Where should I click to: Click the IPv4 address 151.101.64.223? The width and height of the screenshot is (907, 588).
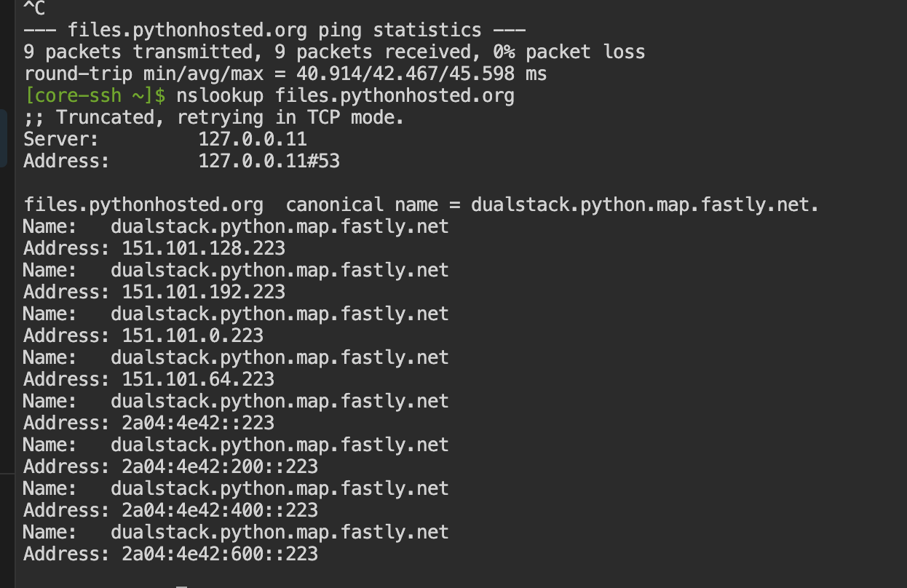coord(198,380)
